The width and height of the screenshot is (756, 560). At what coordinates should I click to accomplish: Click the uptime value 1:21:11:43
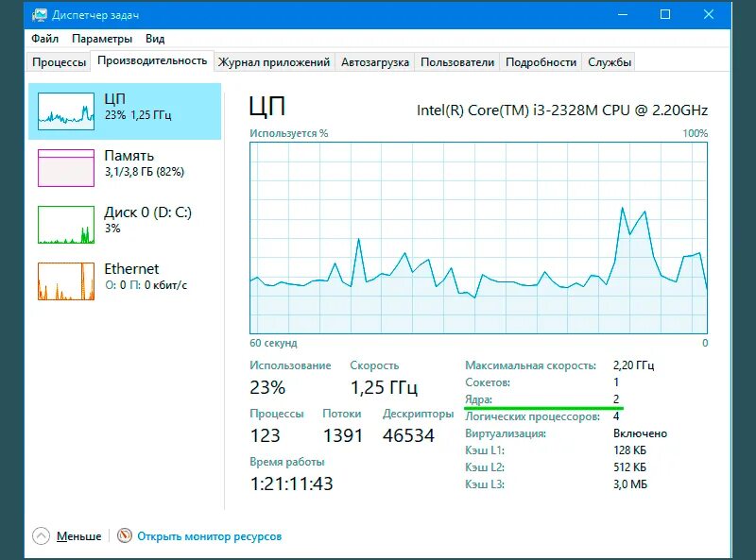pyautogui.click(x=291, y=484)
